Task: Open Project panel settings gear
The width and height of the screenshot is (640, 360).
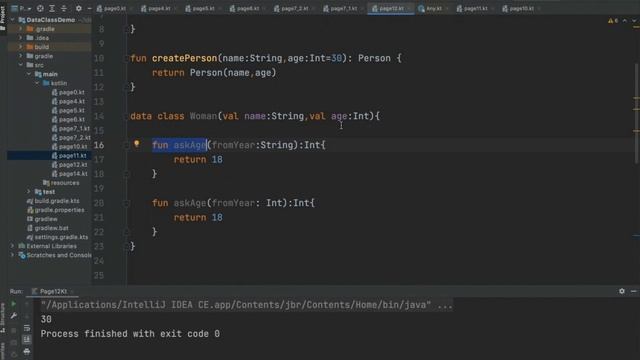Action: point(78,8)
